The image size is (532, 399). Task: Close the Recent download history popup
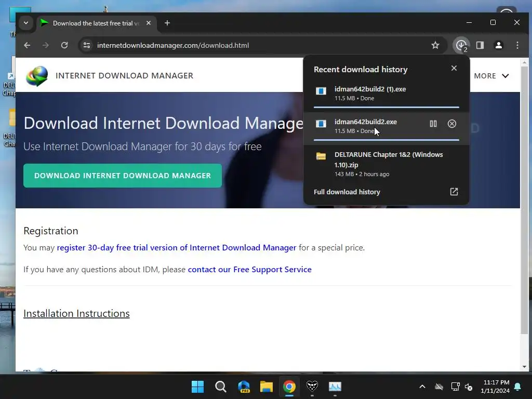pyautogui.click(x=454, y=68)
